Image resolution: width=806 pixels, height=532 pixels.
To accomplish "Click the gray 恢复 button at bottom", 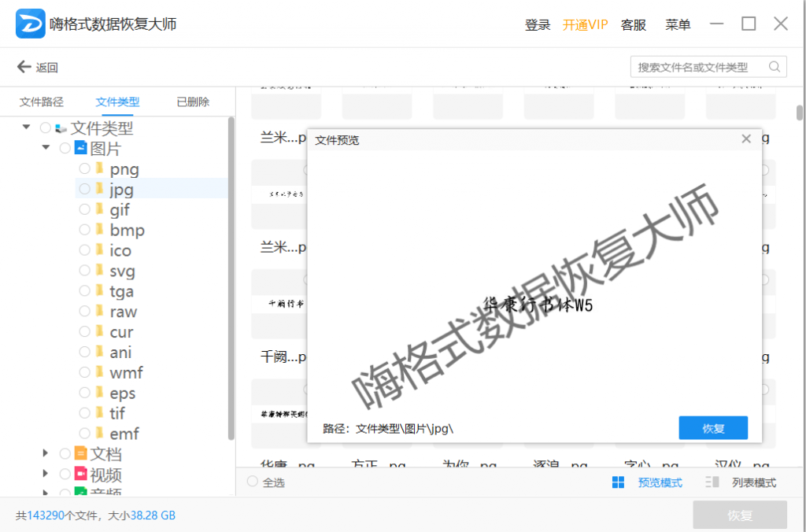I will (740, 515).
